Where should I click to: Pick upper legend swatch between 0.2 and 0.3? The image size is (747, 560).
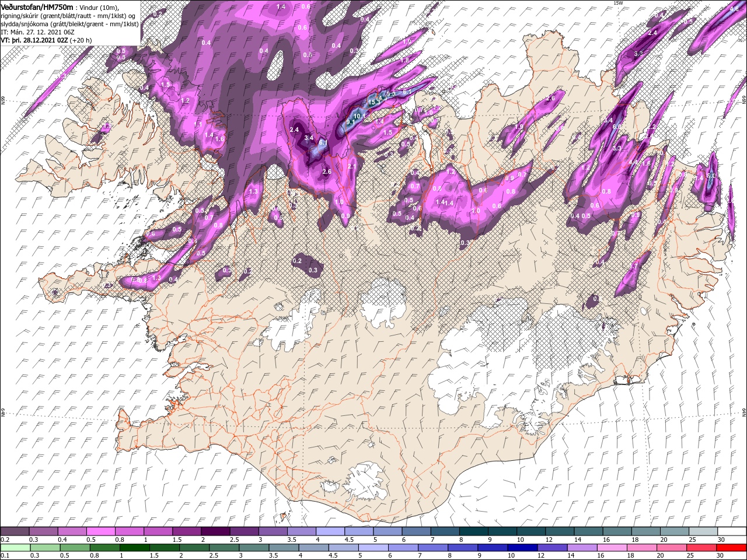pyautogui.click(x=15, y=531)
